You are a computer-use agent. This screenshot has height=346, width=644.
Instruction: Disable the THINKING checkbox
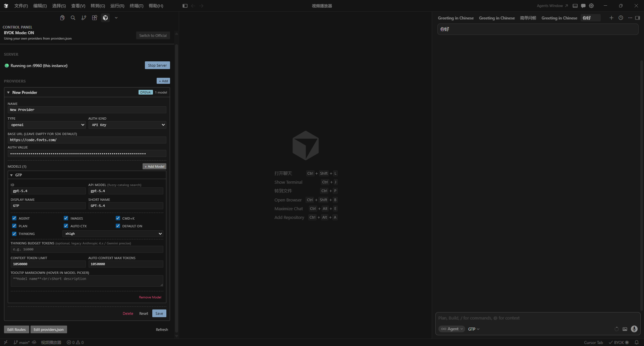point(14,234)
